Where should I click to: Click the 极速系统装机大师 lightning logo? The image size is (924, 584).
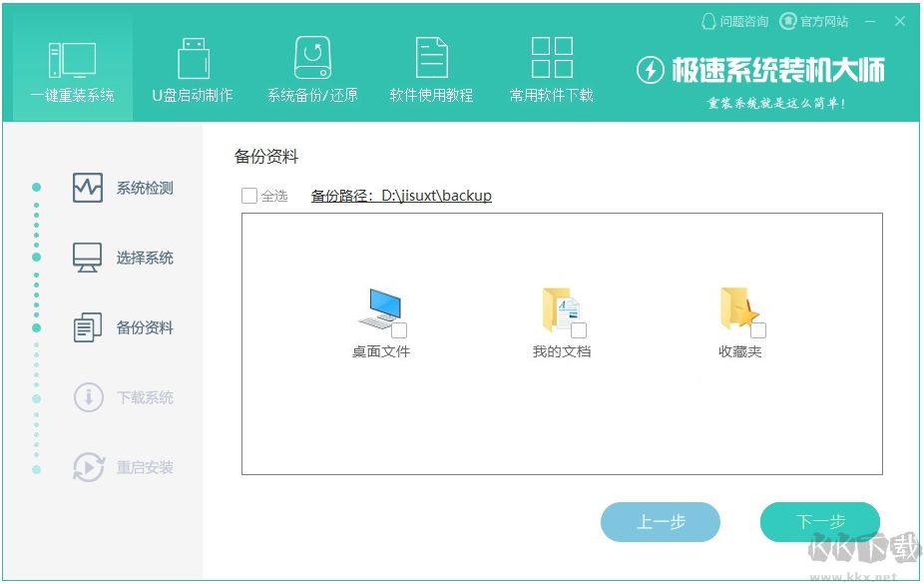(651, 71)
